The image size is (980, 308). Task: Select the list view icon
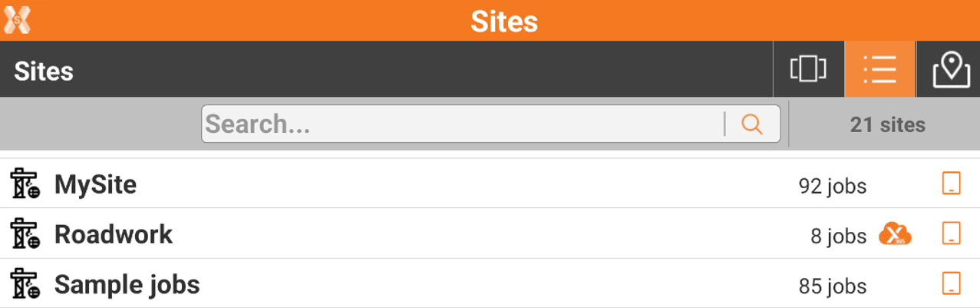879,70
